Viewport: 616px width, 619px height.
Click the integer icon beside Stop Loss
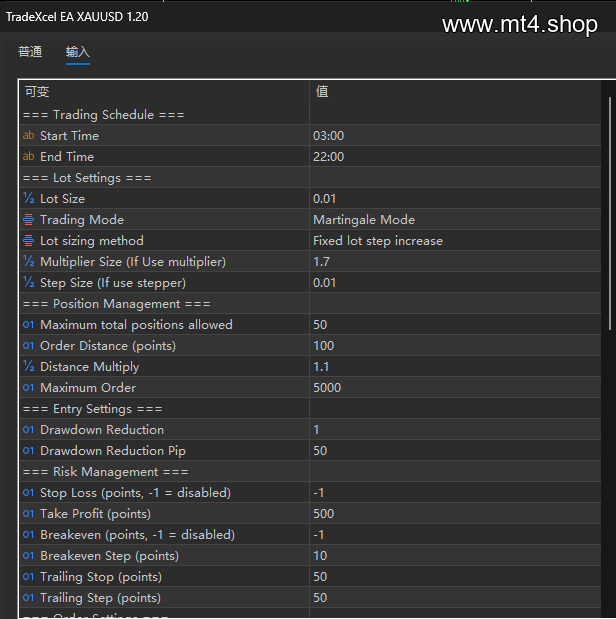coord(28,492)
